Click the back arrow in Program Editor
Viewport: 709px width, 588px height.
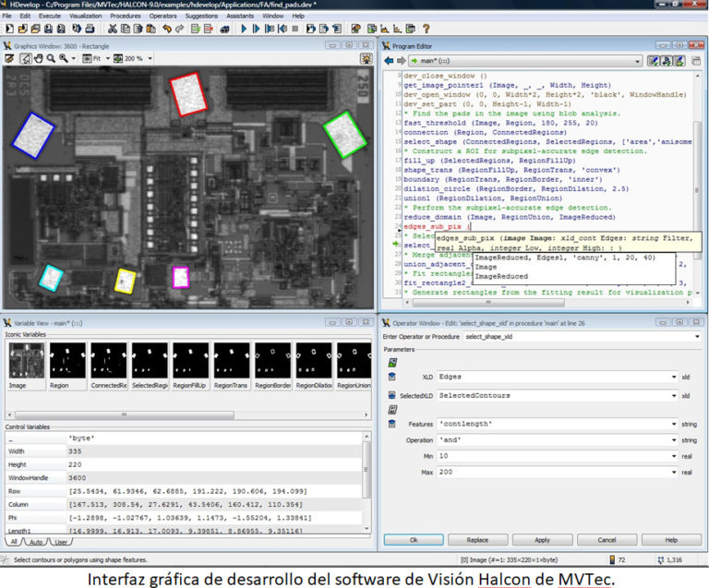pyautogui.click(x=389, y=61)
